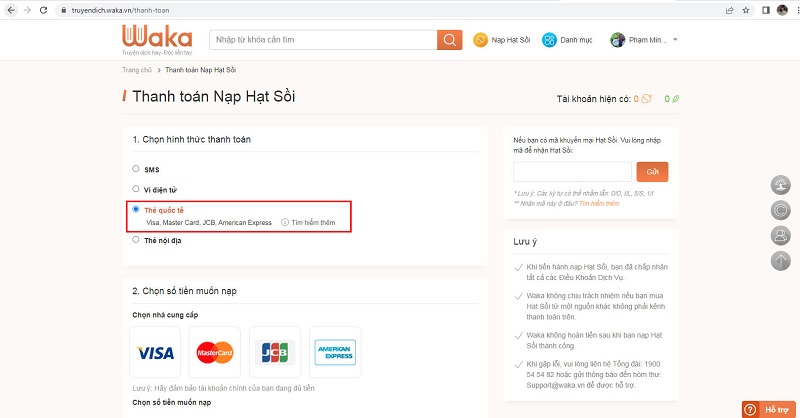Screen dimensions: 800x418
Task: Choose the MasterCard provider
Action: (x=214, y=352)
